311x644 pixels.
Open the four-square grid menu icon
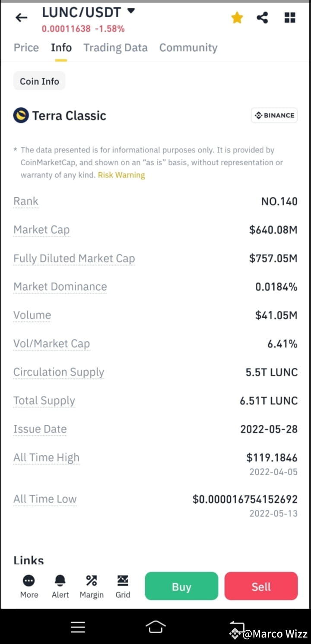pyautogui.click(x=290, y=18)
